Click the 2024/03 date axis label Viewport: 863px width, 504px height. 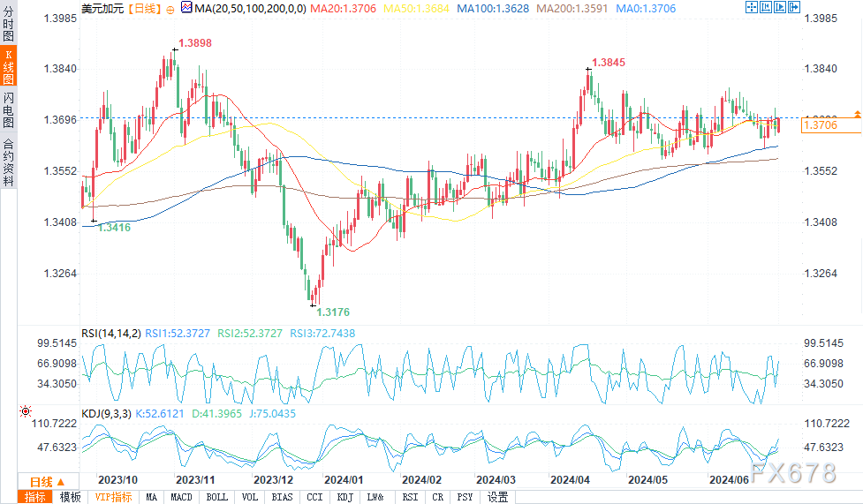(496, 480)
